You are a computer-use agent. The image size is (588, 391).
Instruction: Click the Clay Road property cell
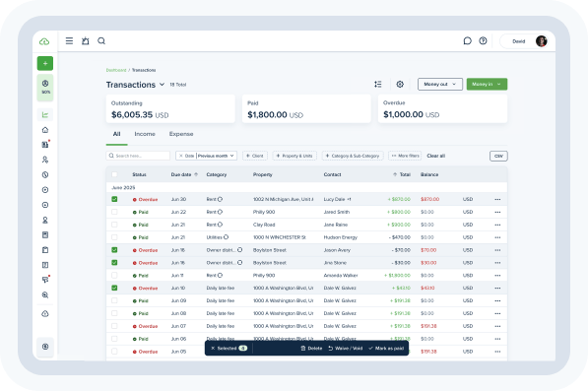[264, 225]
